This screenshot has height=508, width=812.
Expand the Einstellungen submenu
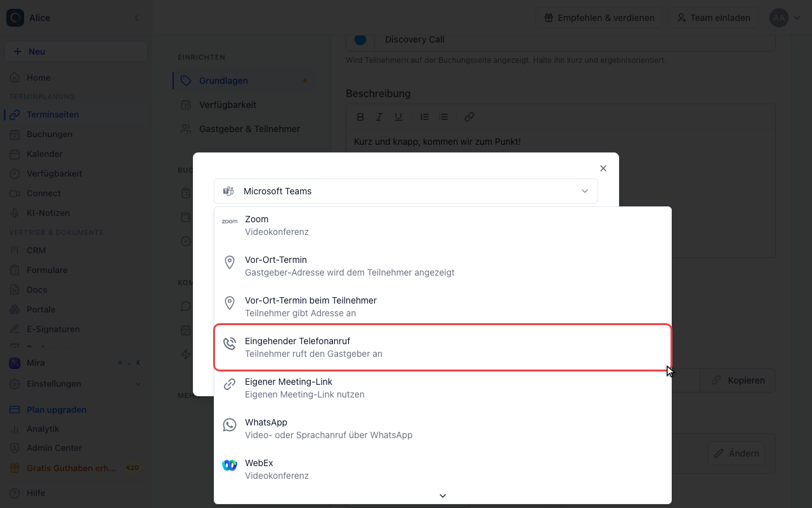tap(139, 384)
